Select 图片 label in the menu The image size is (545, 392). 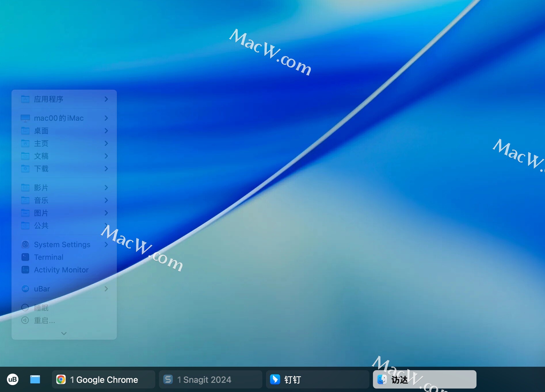(x=41, y=213)
